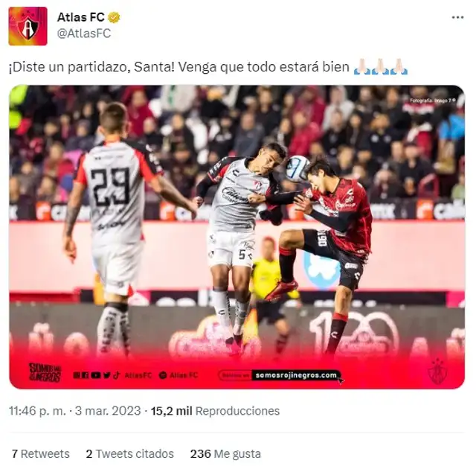Click the Atlas crest watermark in photo
Viewport: 476px width, 472px height.
(437, 371)
